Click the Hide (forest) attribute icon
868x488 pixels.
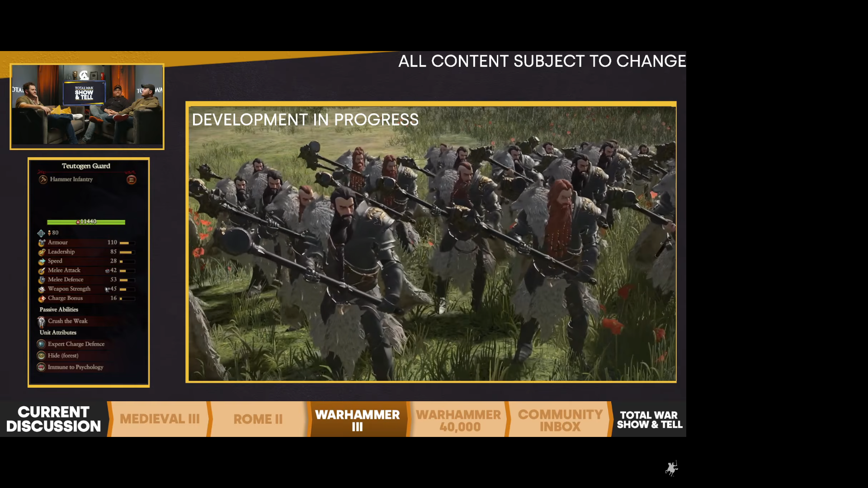tap(41, 356)
